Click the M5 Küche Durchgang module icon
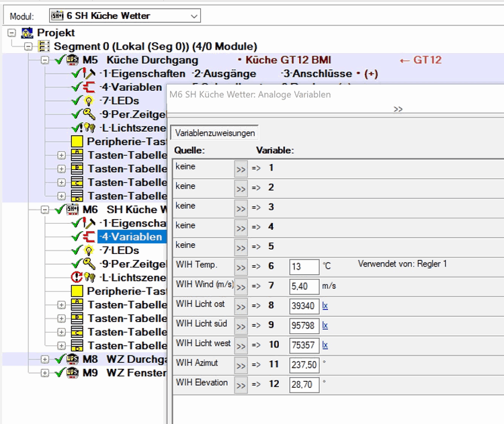504x424 pixels. pyautogui.click(x=73, y=60)
